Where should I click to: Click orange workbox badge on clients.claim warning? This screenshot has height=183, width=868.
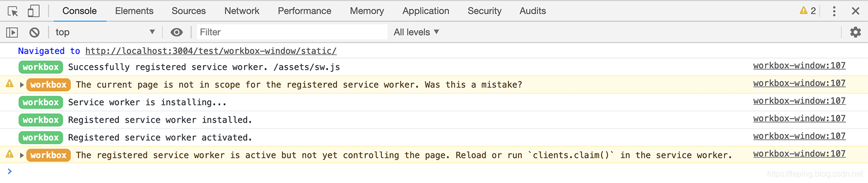click(x=49, y=155)
